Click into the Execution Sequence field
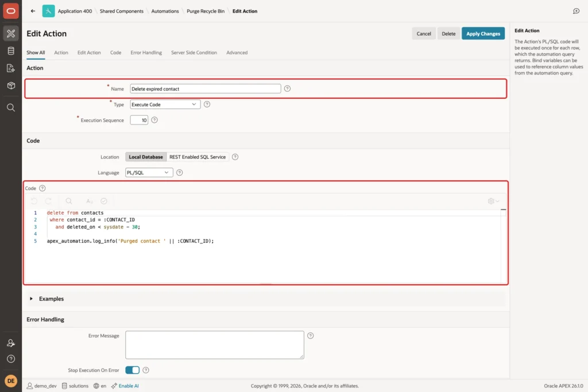The height and width of the screenshot is (392, 588). [139, 120]
